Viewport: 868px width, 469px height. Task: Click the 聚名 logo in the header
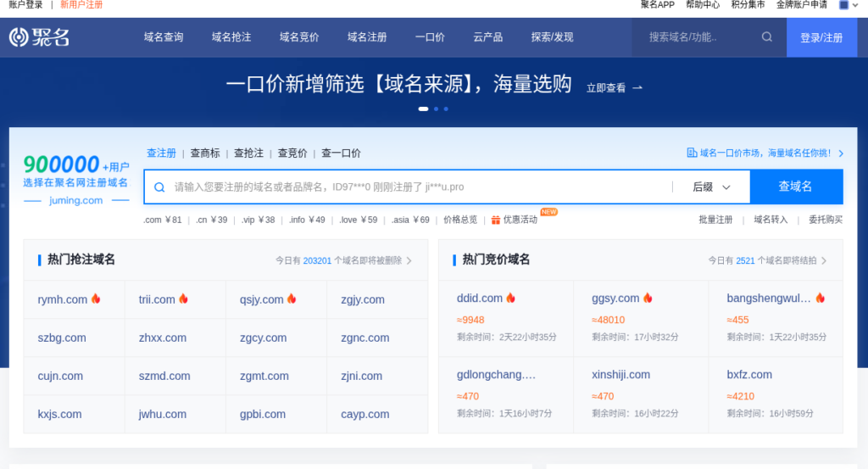(39, 37)
